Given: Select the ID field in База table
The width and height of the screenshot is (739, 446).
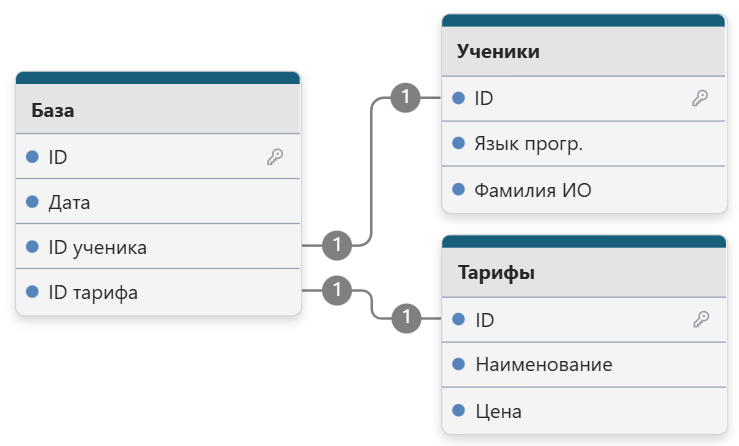Looking at the screenshot, I should click(x=158, y=157).
